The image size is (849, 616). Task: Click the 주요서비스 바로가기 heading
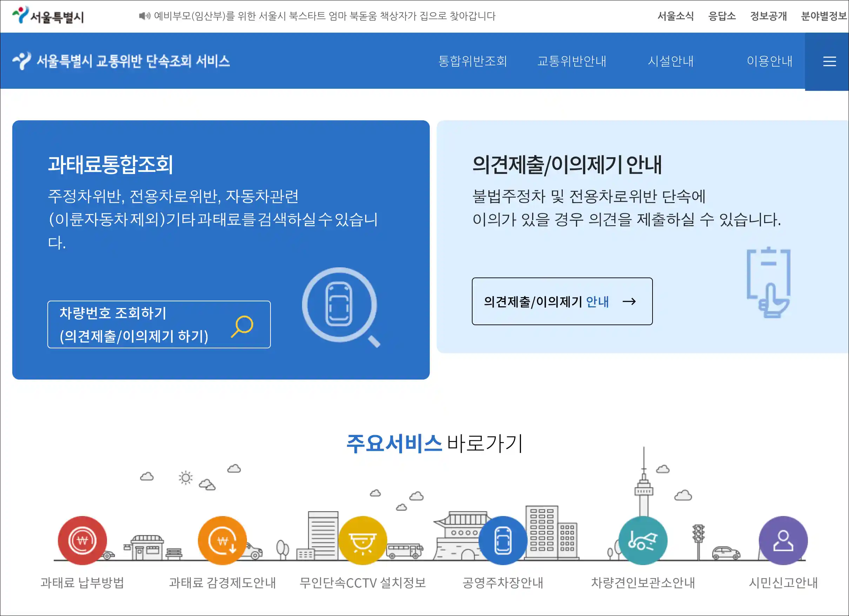pos(434,443)
